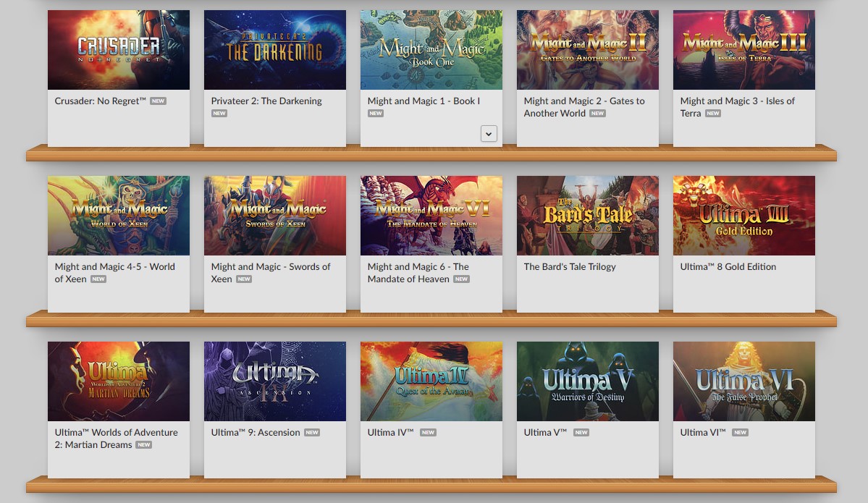This screenshot has width=868, height=503.
Task: Click 'Might and Magic 2 - Gates to Another World' title
Action: (x=584, y=107)
